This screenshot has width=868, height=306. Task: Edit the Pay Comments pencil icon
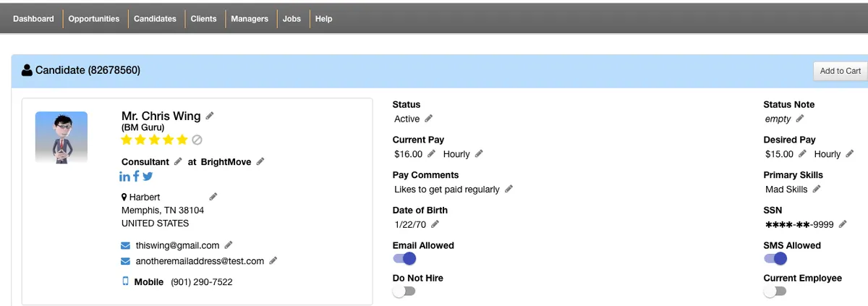(x=509, y=189)
